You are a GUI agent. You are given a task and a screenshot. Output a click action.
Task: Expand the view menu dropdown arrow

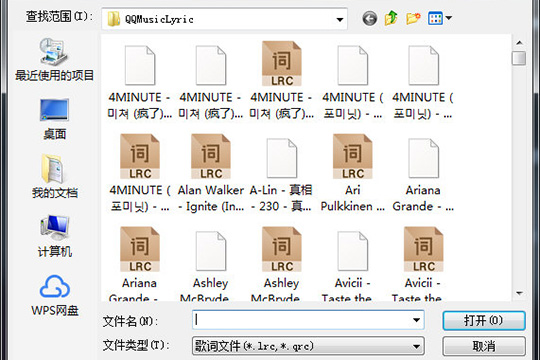point(449,18)
